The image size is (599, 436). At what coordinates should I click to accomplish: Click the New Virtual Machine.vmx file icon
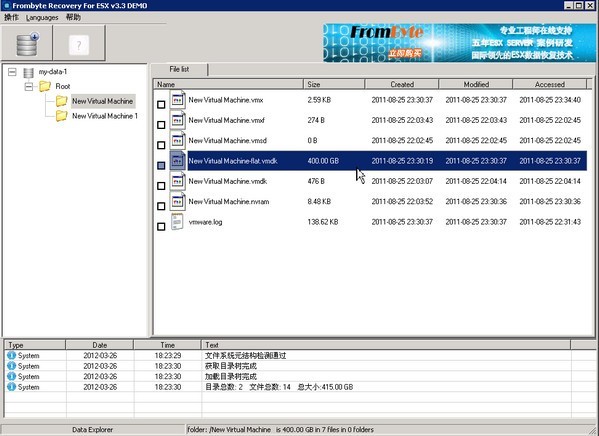click(178, 100)
